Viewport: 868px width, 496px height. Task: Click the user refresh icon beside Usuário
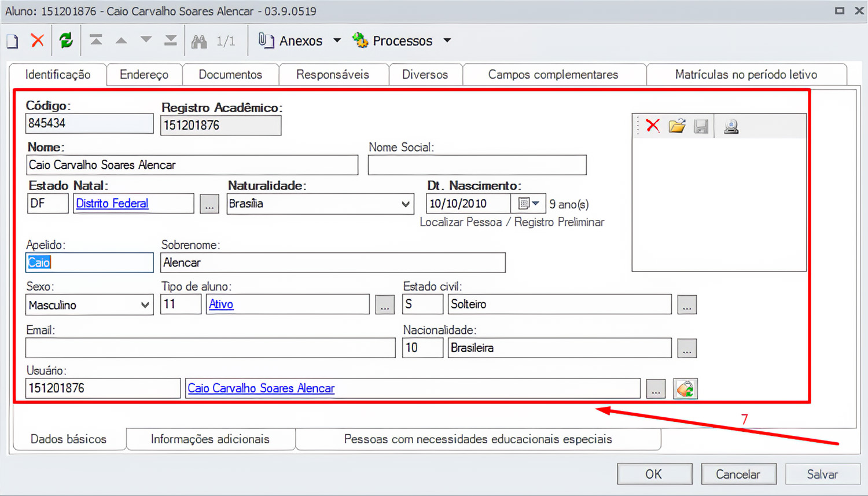tap(686, 389)
